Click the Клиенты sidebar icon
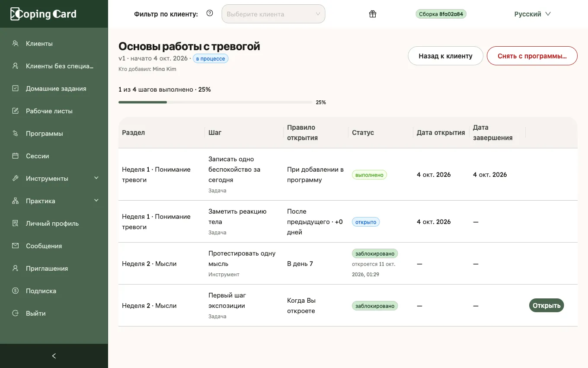The width and height of the screenshot is (588, 368). pyautogui.click(x=16, y=43)
